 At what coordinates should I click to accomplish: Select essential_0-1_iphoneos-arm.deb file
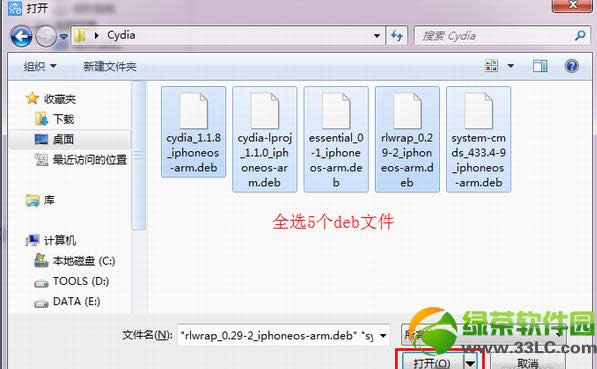point(336,139)
